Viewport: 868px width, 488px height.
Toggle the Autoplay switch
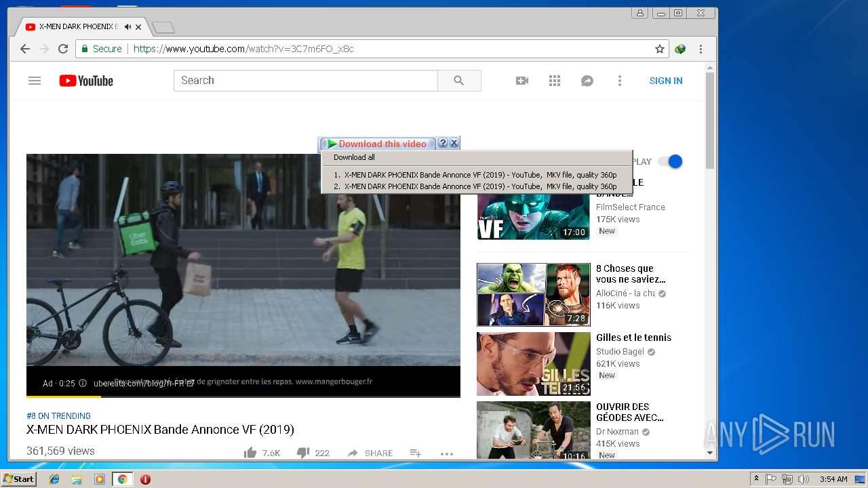click(670, 161)
